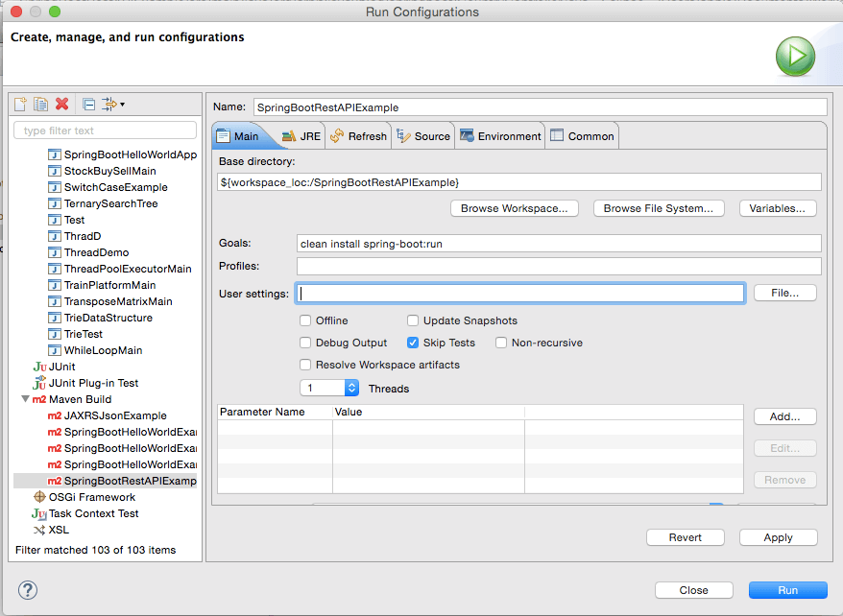Click the Apply button
Viewport: 843px width, 616px height.
779,537
